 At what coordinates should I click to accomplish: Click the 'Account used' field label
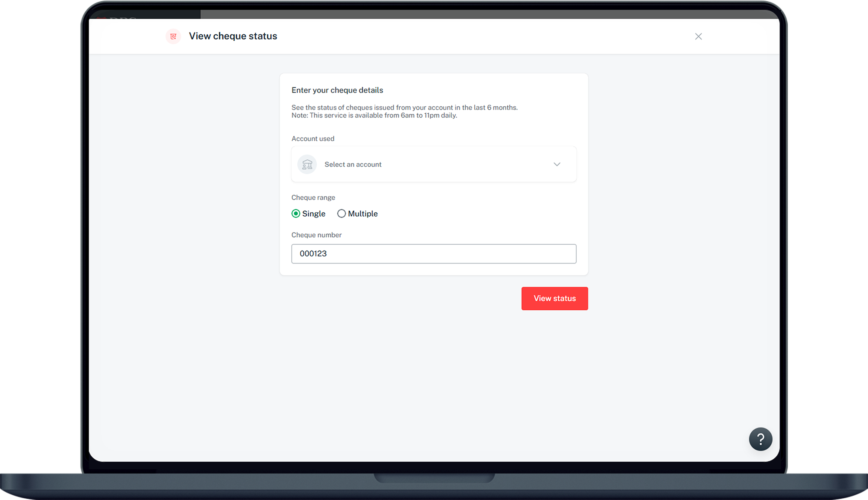click(313, 139)
